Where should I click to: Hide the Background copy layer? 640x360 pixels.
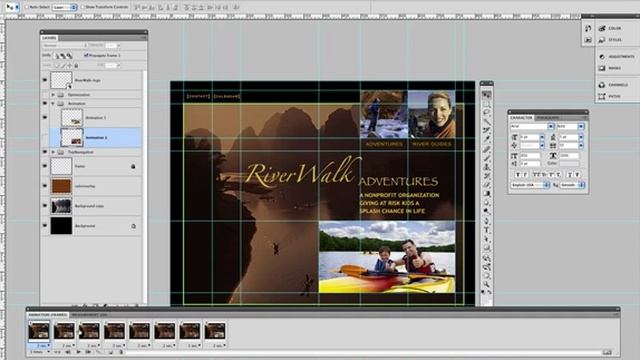tap(45, 206)
